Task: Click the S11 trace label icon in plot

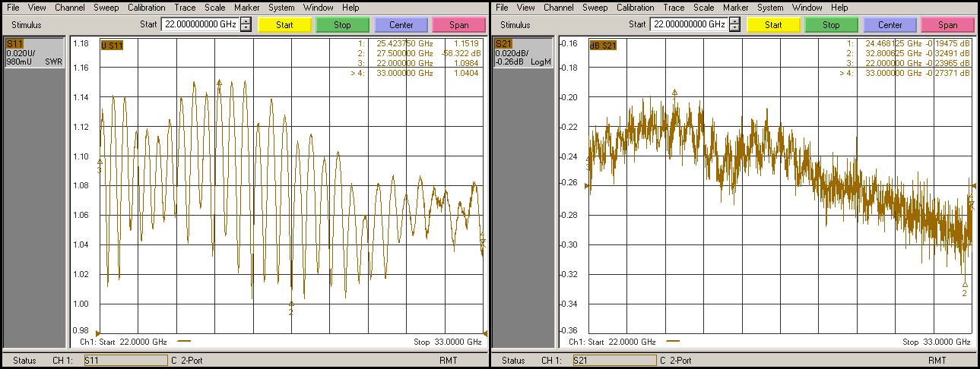Action: coord(112,45)
